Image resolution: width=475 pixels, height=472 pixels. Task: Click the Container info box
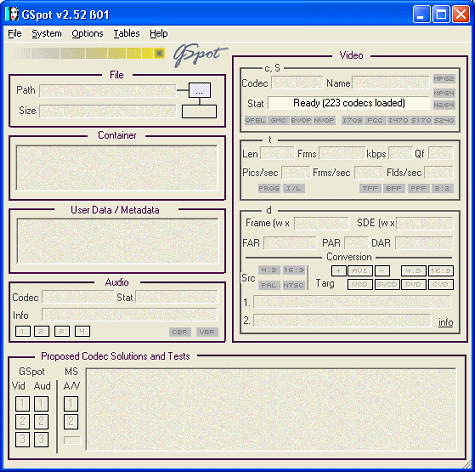pos(117,168)
